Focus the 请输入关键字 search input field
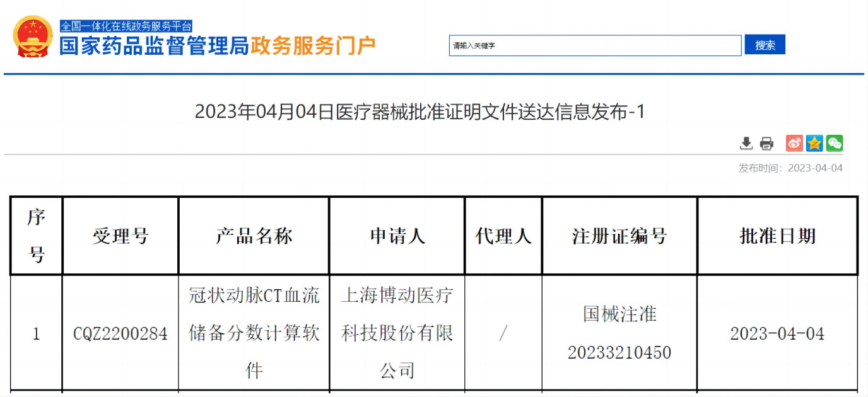The height and width of the screenshot is (397, 868). click(x=594, y=45)
